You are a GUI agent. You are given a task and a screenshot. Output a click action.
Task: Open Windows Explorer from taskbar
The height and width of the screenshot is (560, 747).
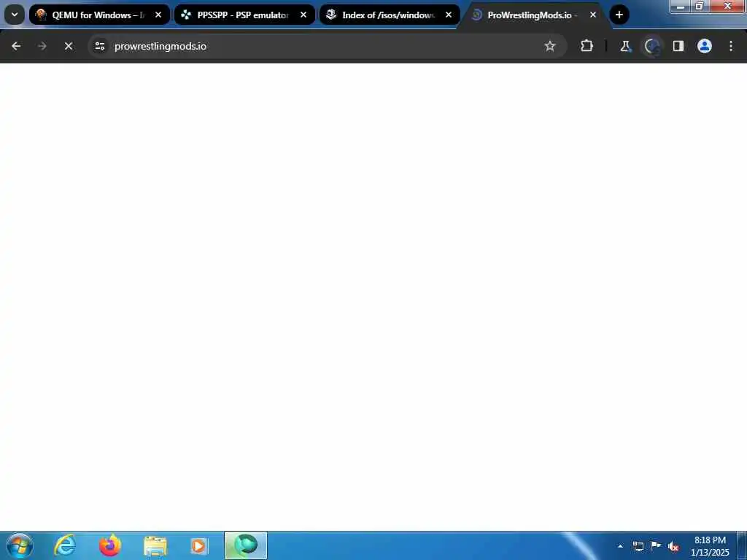155,545
